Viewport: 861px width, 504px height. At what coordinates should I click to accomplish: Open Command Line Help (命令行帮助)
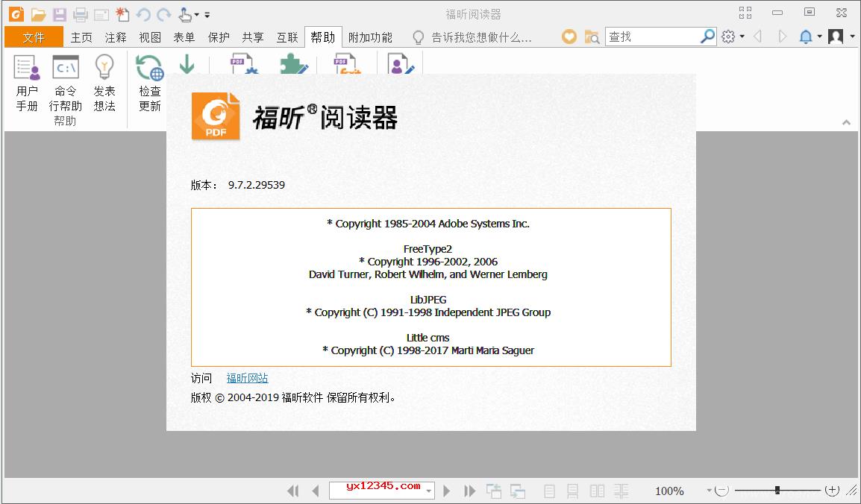tap(66, 84)
